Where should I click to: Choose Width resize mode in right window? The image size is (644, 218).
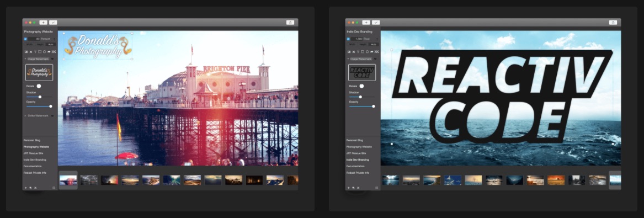353,44
